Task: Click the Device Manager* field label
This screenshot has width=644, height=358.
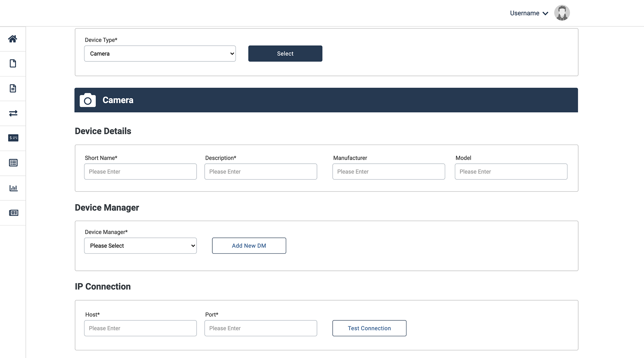Action: [x=106, y=232]
